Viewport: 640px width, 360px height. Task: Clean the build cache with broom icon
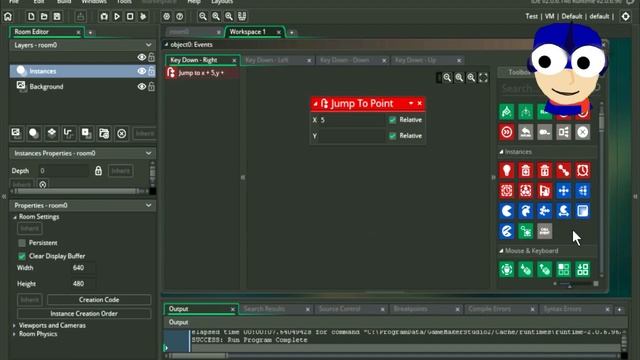click(x=143, y=17)
